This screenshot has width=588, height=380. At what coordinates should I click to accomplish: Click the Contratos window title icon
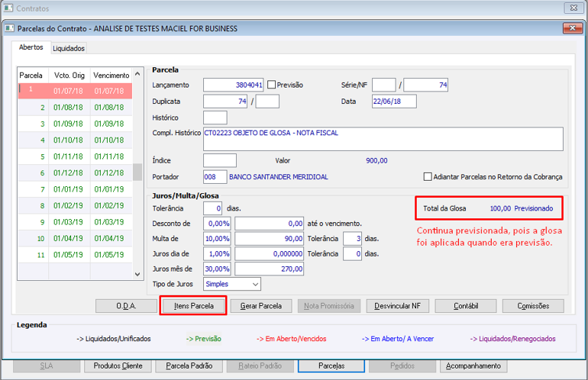(x=8, y=8)
